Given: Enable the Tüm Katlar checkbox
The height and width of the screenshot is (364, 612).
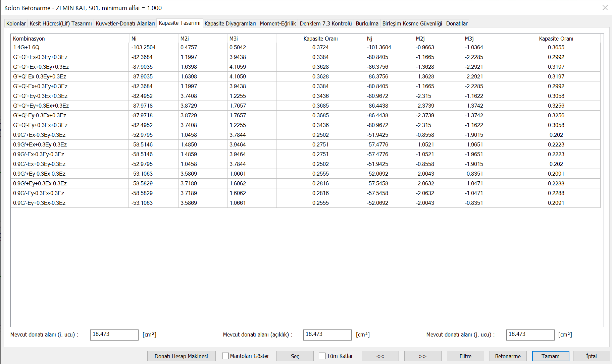Looking at the screenshot, I should [322, 356].
